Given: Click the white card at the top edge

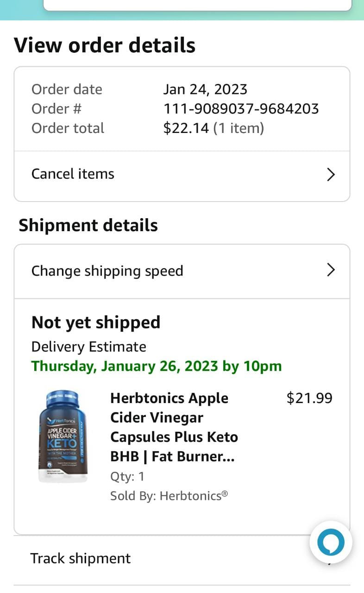Looking at the screenshot, I should point(197,5).
